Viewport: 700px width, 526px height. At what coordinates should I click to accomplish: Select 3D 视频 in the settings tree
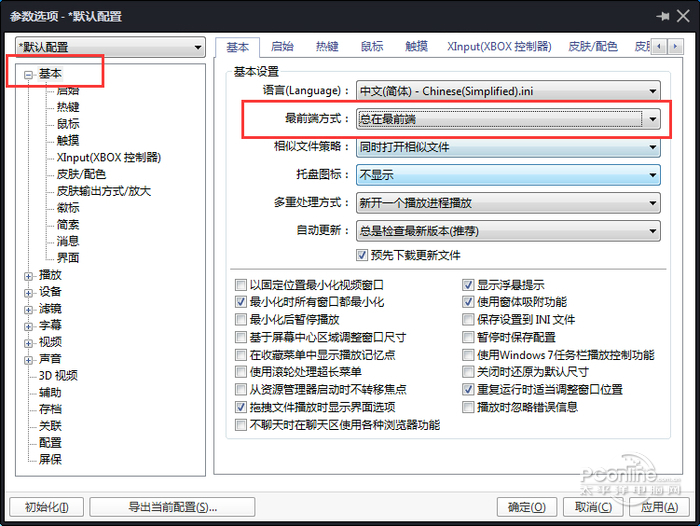[x=58, y=376]
